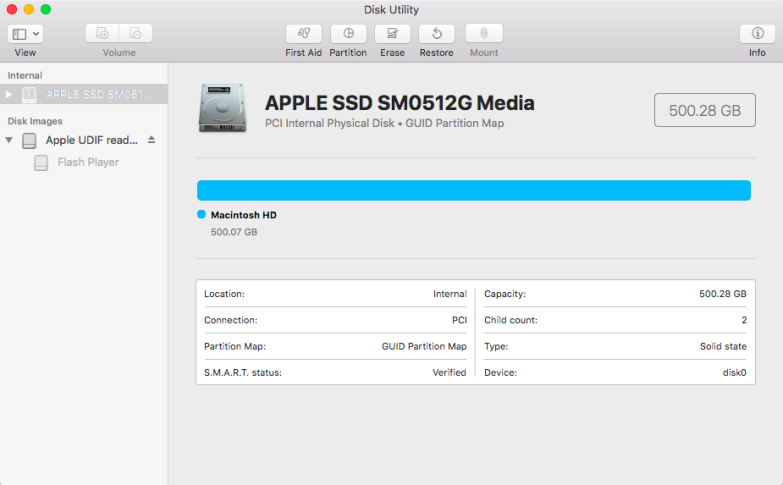Click the blue Macintosh HD partition bar
The image size is (783, 485).
pyautogui.click(x=473, y=190)
